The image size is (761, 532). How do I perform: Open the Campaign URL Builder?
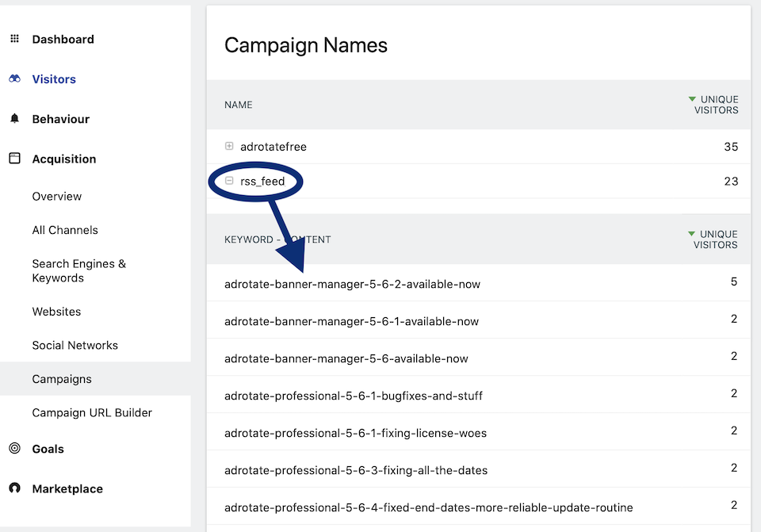(92, 412)
